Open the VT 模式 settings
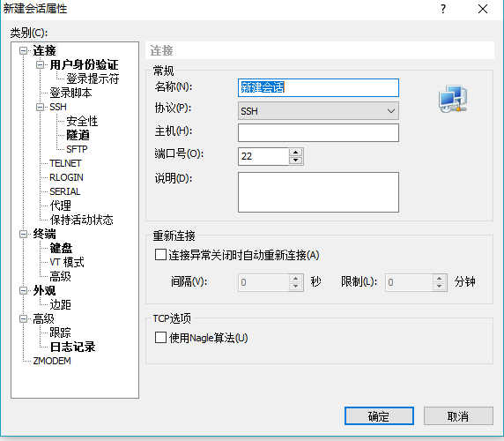 (67, 263)
